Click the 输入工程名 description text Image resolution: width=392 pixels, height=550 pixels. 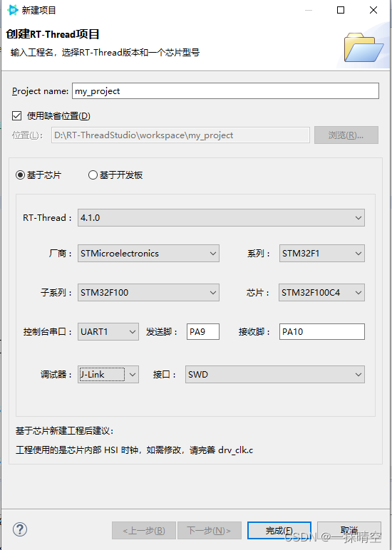pyautogui.click(x=105, y=53)
